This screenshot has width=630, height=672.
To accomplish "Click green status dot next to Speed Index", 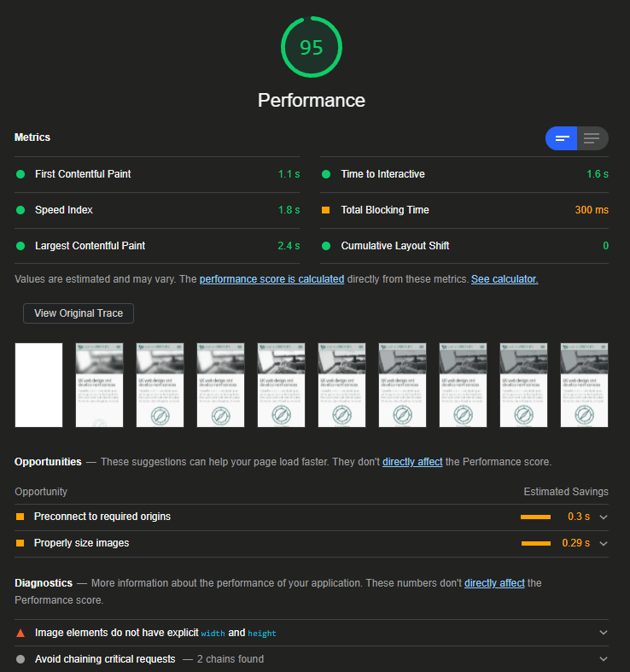I will [x=20, y=210].
